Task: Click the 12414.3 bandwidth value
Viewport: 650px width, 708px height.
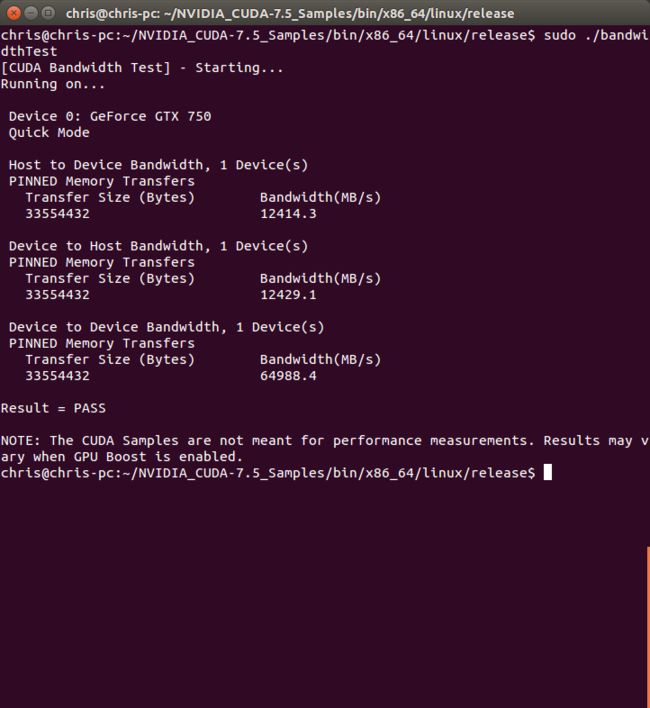Action: 288,214
